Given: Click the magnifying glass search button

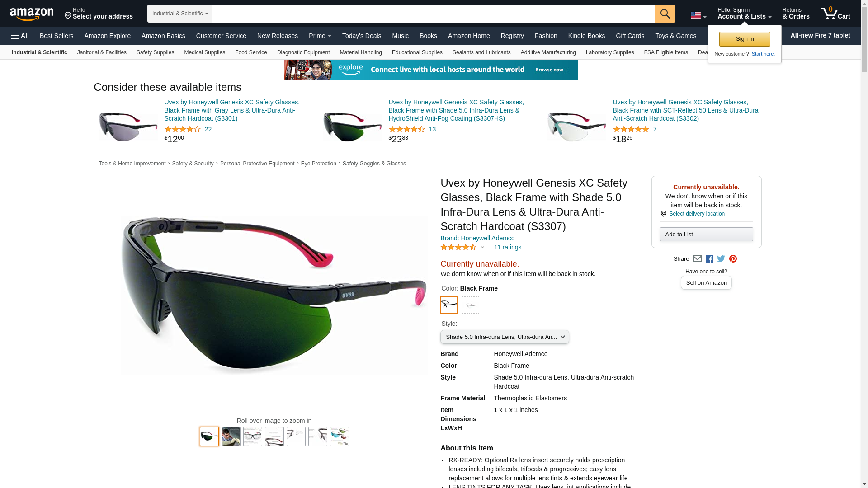Looking at the screenshot, I should (665, 14).
